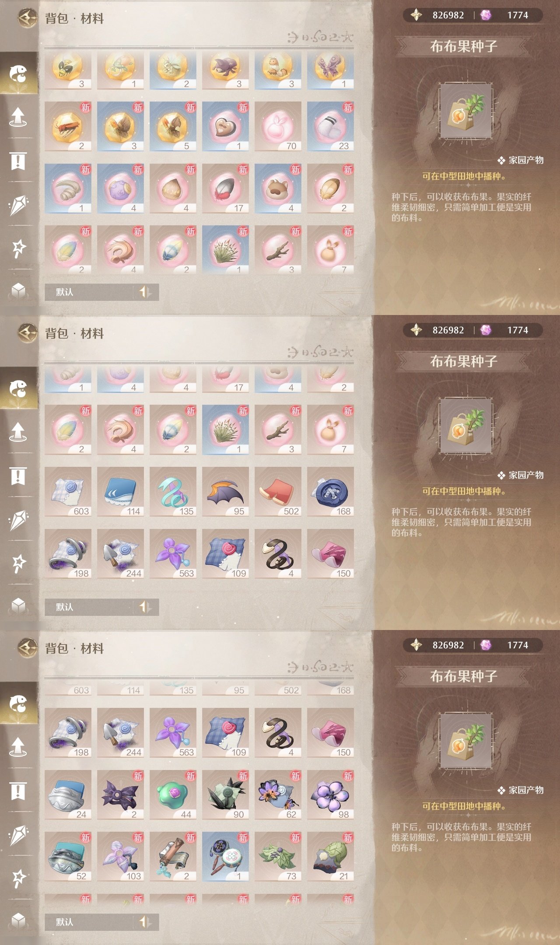
Task: Tap the first 1774 pink gem currency counter
Action: (x=509, y=15)
